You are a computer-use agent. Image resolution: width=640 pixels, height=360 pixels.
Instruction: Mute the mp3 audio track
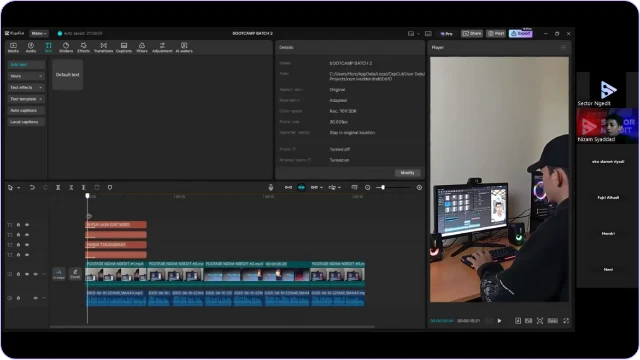coord(36,298)
